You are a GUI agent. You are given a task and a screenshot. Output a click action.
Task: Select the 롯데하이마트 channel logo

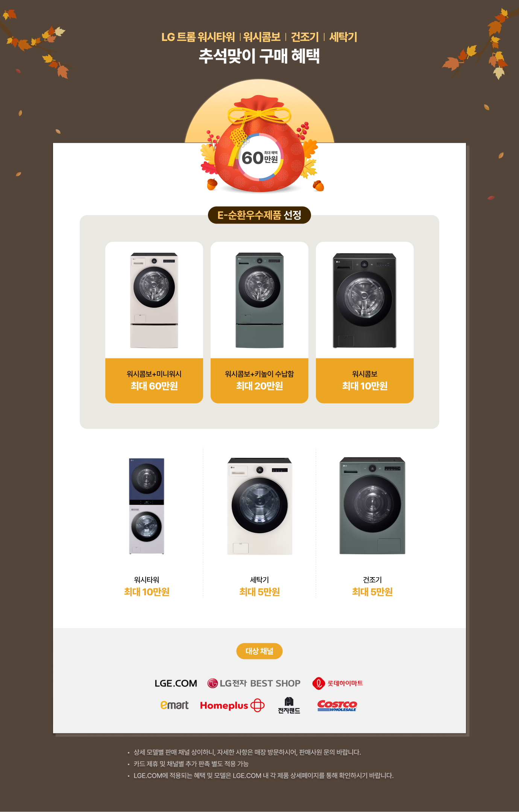point(337,683)
